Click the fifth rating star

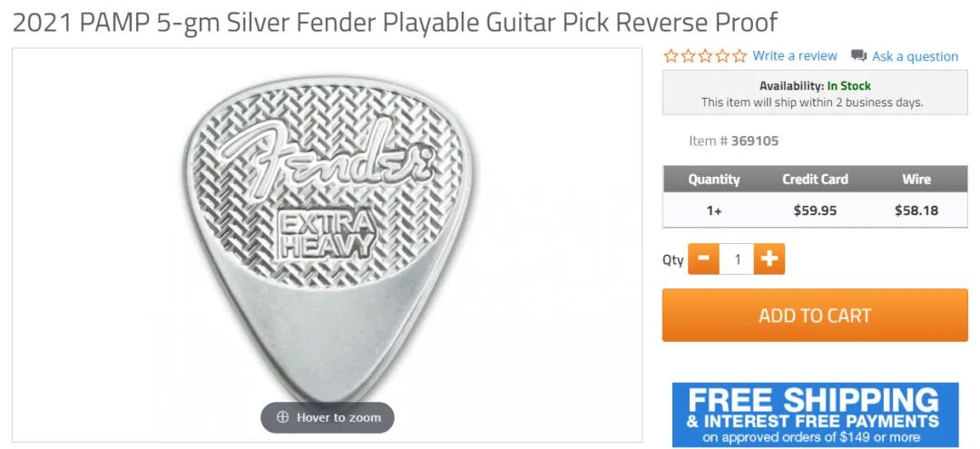click(x=740, y=56)
